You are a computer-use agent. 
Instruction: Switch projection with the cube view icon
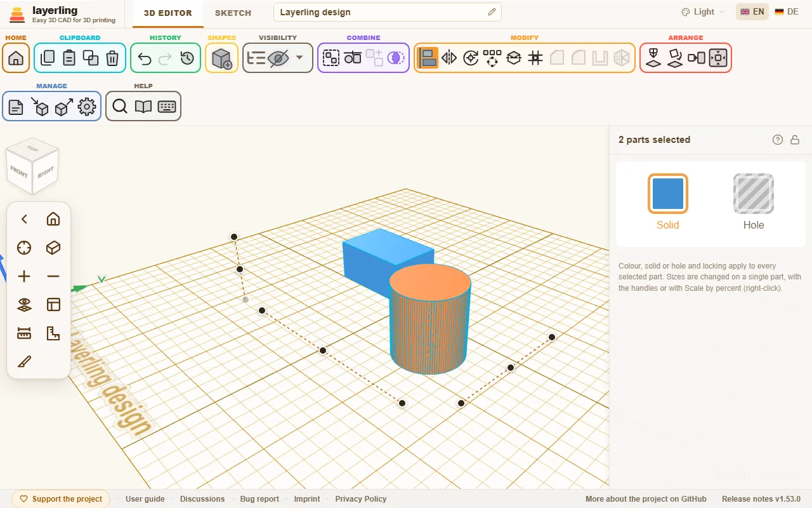[x=53, y=248]
